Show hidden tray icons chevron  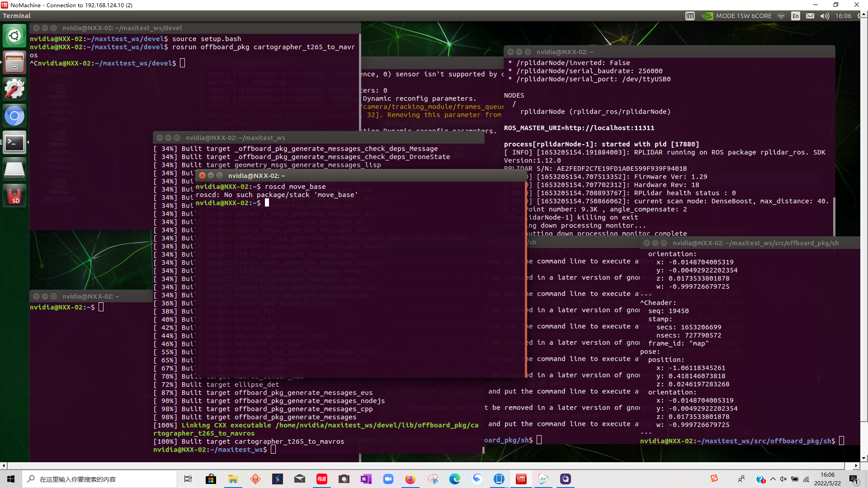point(773,479)
